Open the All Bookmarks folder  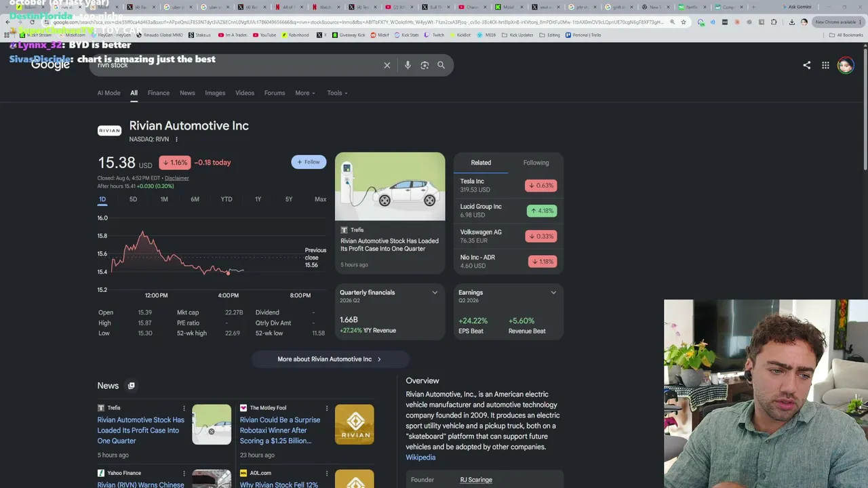(x=846, y=35)
